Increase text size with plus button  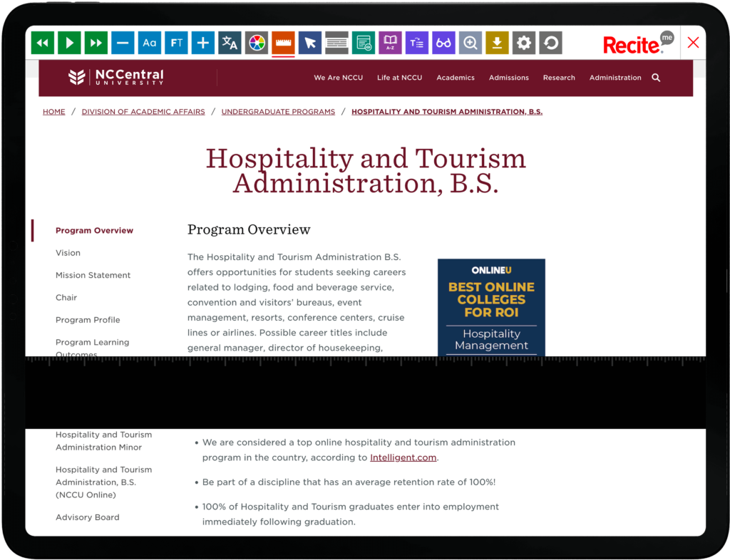pos(203,43)
